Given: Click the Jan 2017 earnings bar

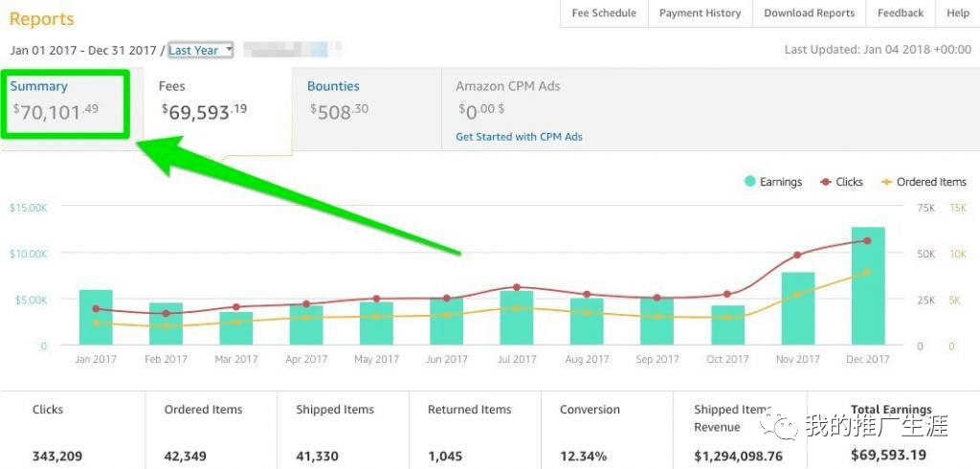Looking at the screenshot, I should [96, 318].
